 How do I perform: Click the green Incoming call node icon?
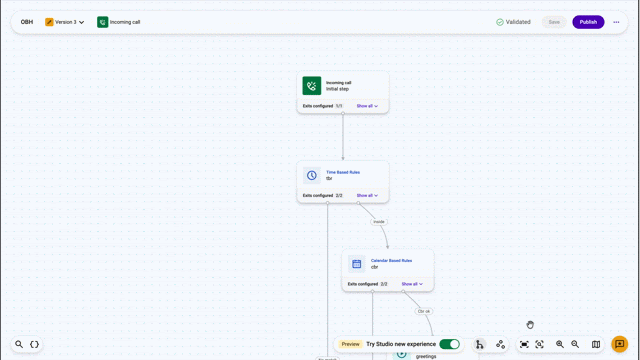coord(312,86)
